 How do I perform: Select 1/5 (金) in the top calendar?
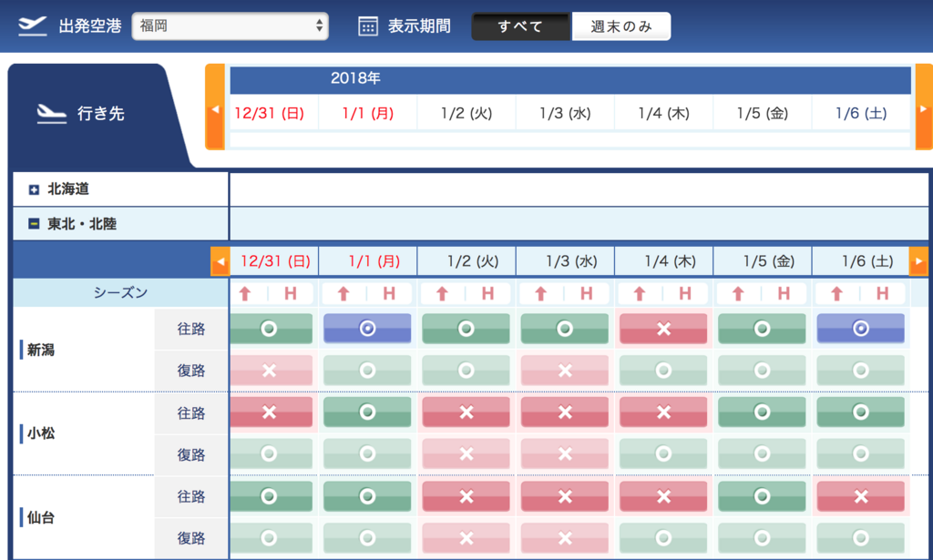point(763,113)
